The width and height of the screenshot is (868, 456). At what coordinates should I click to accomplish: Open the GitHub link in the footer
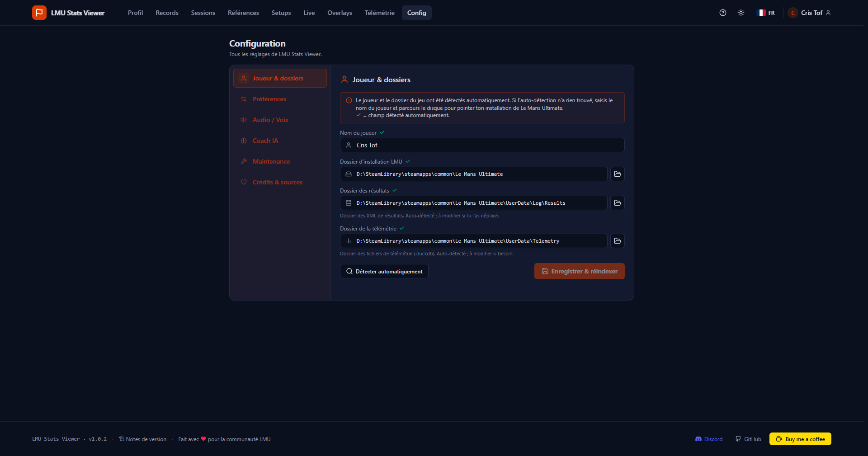(x=748, y=439)
